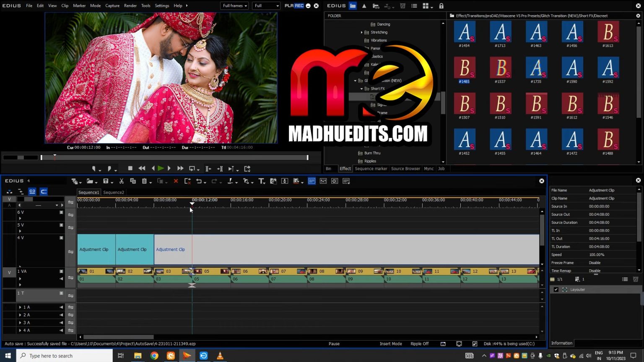The height and width of the screenshot is (362, 644).
Task: Open the loop playback dropdown arrow
Action: tap(198, 168)
